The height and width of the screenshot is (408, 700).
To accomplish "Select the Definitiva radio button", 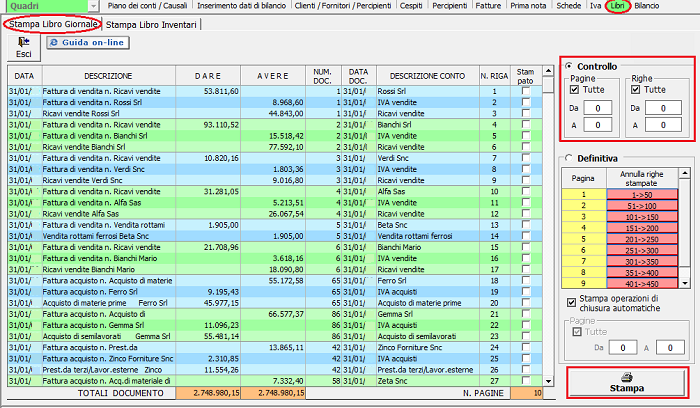I will [569, 158].
